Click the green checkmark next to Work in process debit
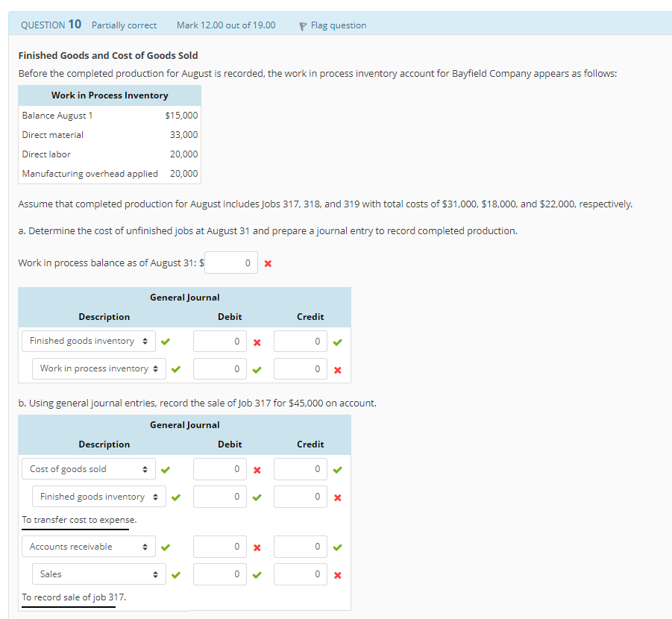Viewport: 672px width, 619px height. click(x=257, y=368)
